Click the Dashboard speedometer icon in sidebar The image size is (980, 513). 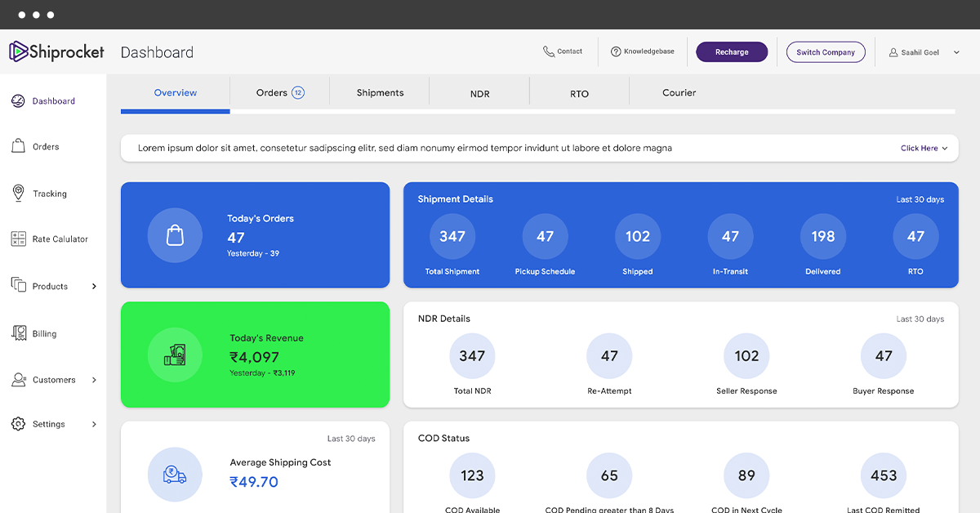pos(18,101)
